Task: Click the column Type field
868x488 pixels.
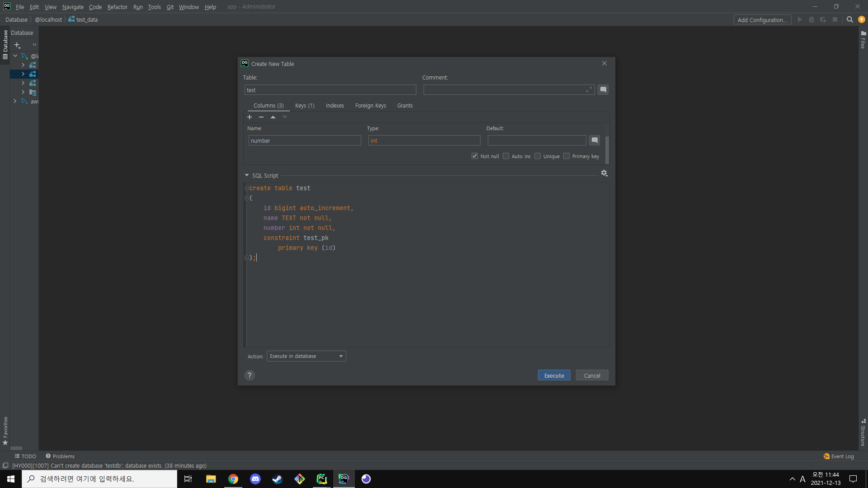Action: [424, 141]
